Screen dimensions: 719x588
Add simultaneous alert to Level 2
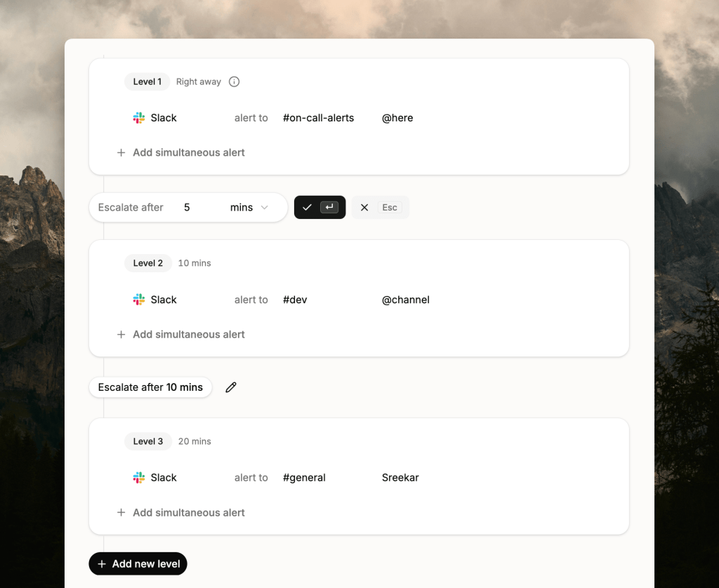pos(180,335)
